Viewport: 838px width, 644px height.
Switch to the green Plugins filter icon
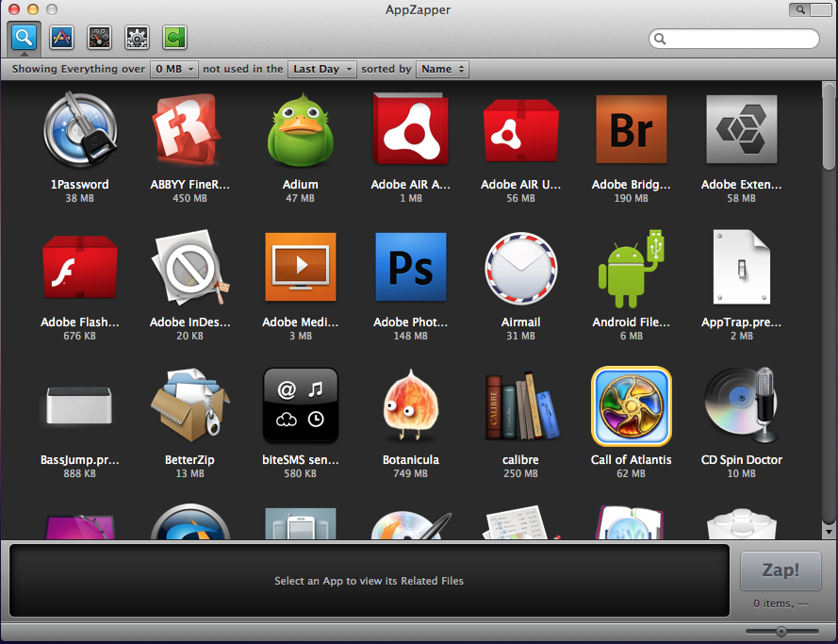click(174, 37)
